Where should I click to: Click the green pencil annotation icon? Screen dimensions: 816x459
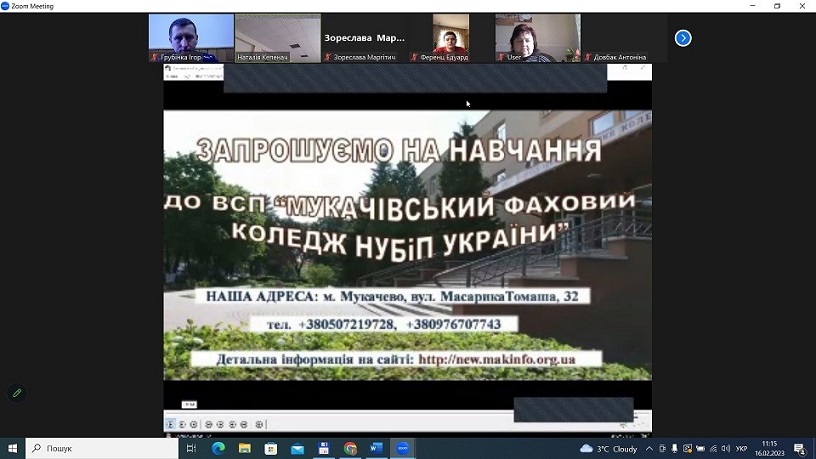pos(17,393)
